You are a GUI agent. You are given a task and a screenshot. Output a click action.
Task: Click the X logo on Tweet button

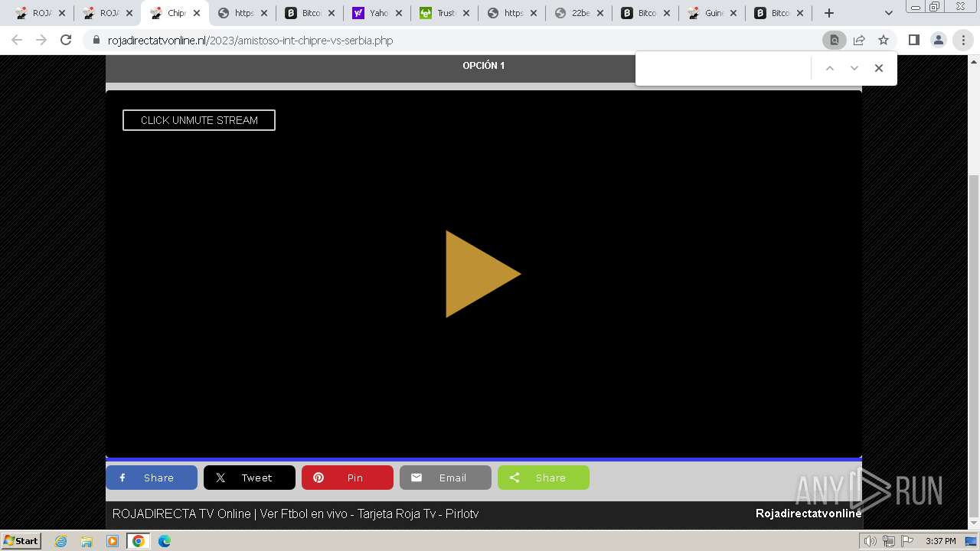[x=220, y=478]
